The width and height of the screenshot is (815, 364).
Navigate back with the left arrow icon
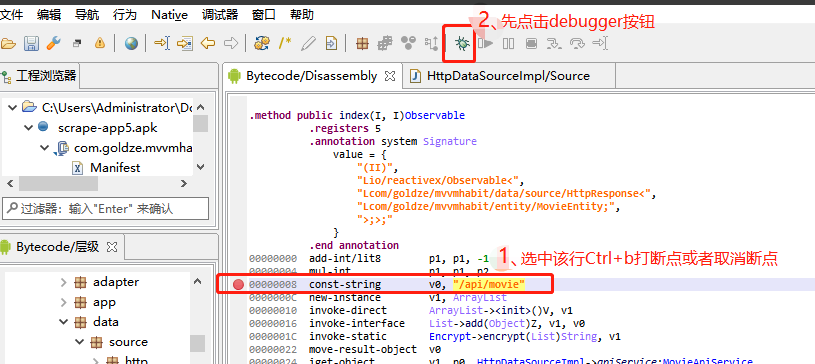tap(208, 44)
